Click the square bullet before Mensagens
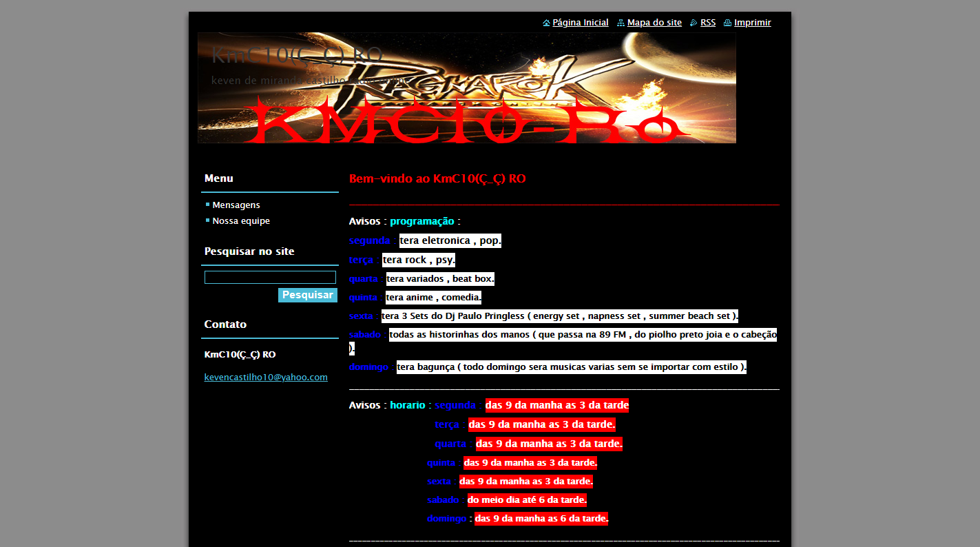Viewport: 980px width, 547px height. tap(207, 205)
